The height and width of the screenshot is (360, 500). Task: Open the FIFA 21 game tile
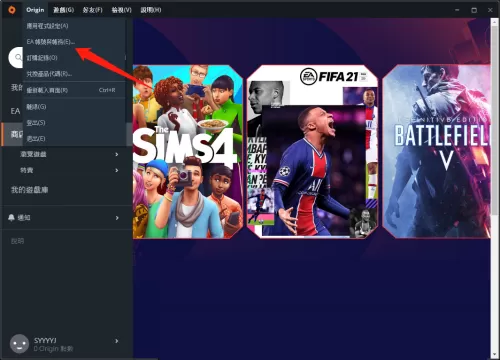[312, 152]
